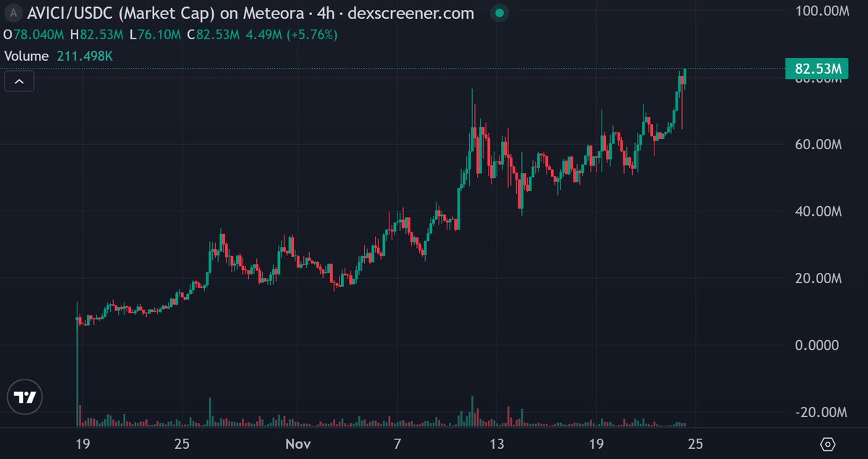868x459 pixels.
Task: Collapse the indicator legend with the chevron button
Action: pos(20,82)
